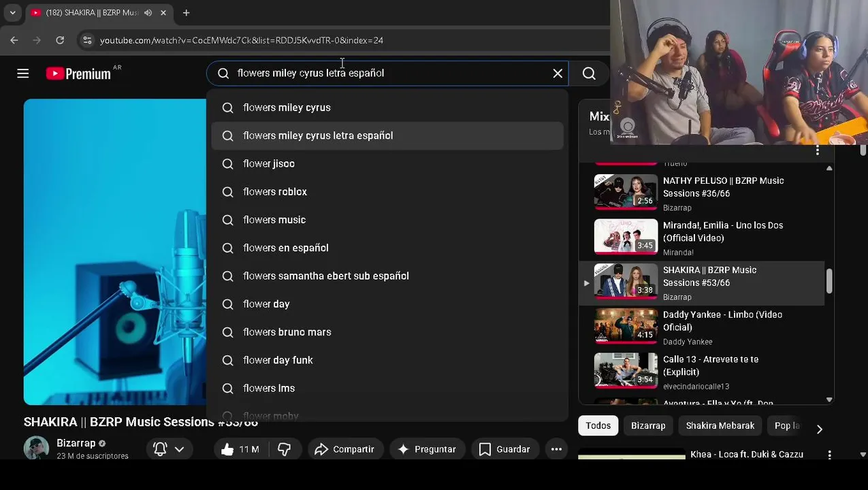
Task: Open the Bizarrap channel name link
Action: (76, 443)
